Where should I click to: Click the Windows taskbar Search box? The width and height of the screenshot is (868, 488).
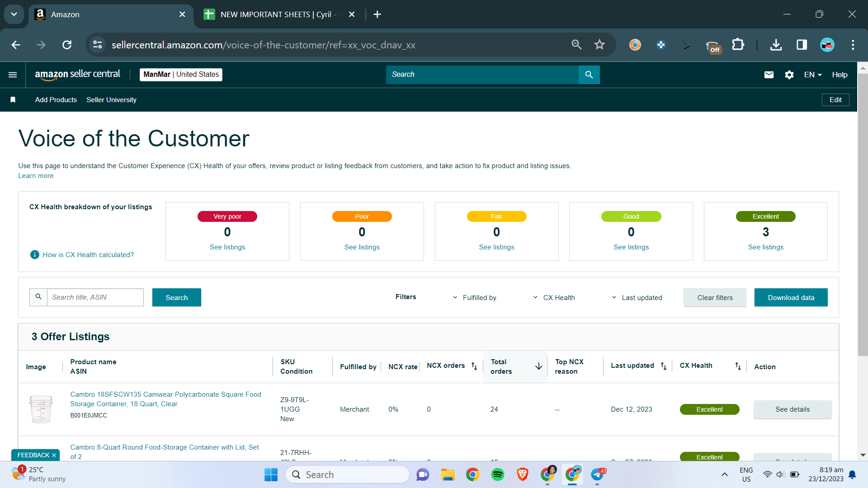[x=347, y=474]
